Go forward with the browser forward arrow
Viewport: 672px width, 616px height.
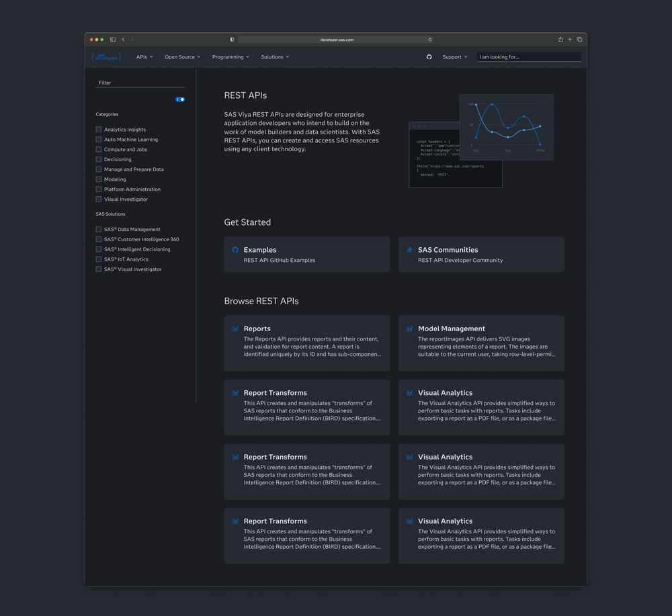(132, 40)
